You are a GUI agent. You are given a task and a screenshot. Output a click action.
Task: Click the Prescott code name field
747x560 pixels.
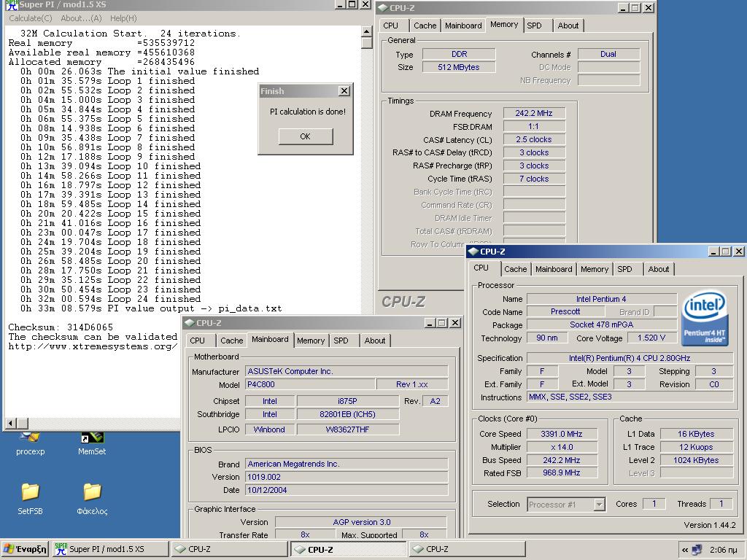click(x=565, y=311)
